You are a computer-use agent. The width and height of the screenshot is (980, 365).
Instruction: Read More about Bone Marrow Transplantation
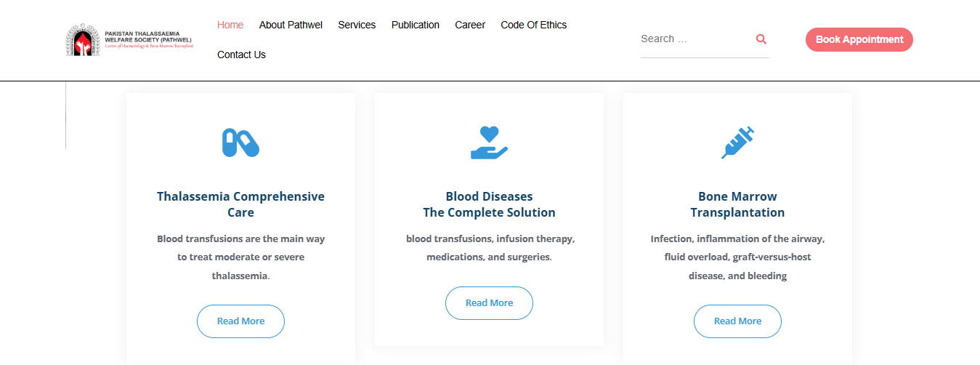[737, 321]
